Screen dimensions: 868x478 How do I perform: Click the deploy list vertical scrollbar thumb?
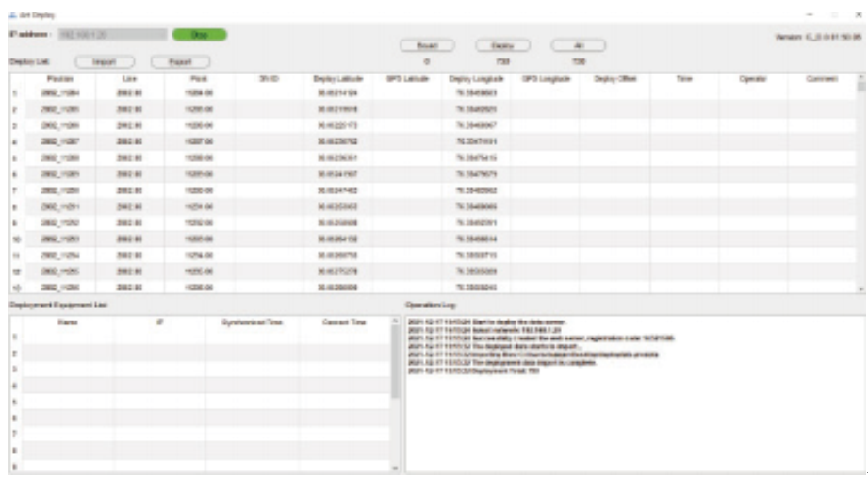pyautogui.click(x=860, y=87)
